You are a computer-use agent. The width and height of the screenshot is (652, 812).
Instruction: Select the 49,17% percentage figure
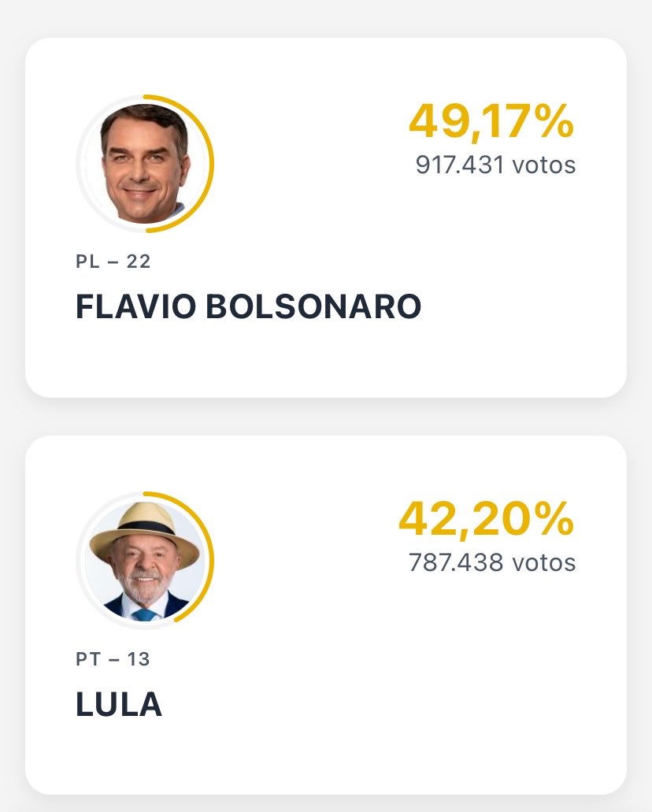tap(491, 121)
